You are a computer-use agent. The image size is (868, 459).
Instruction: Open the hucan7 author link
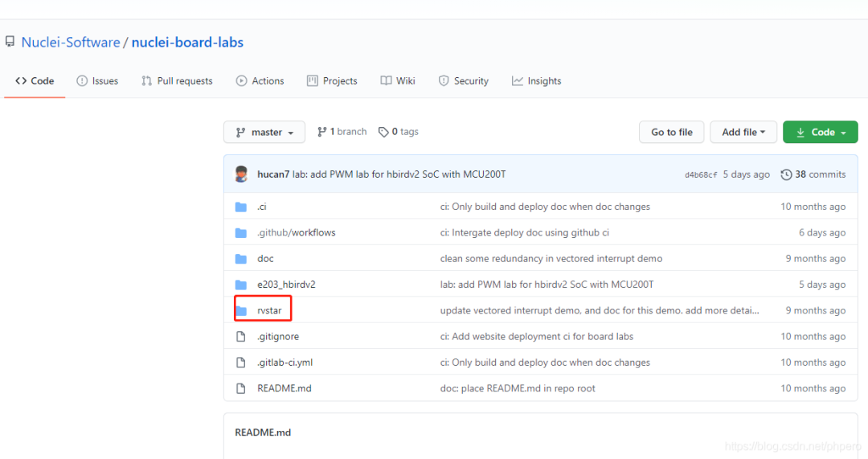pos(273,174)
